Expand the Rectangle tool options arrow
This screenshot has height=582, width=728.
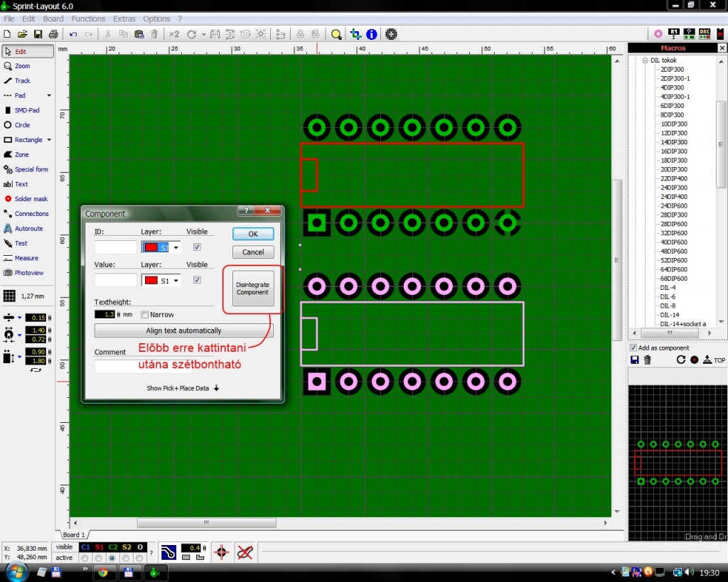[x=49, y=140]
